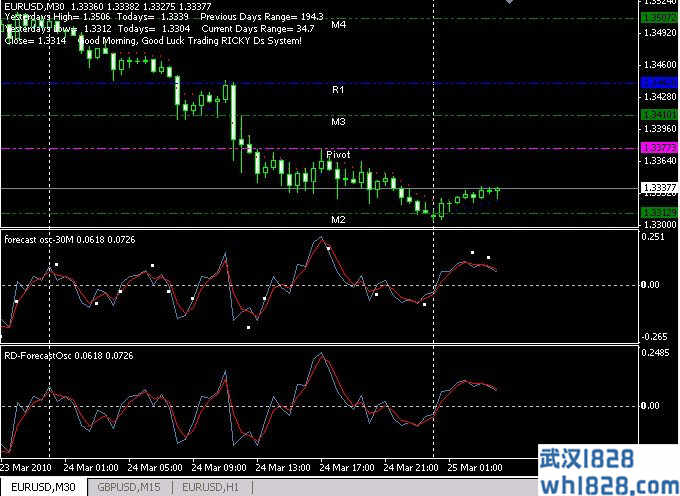
Task: Switch to the GBPUSD,M15 chart tab
Action: point(129,487)
